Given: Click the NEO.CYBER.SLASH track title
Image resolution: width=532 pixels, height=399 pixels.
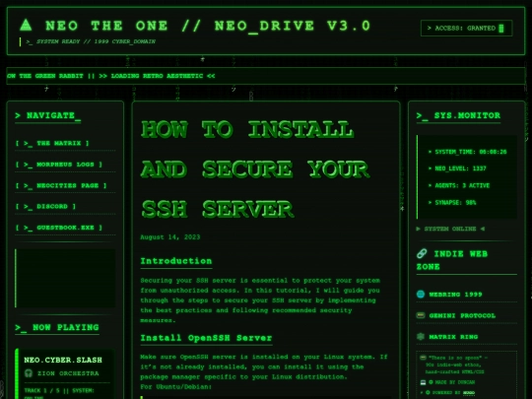Looking at the screenshot, I should click(63, 360).
